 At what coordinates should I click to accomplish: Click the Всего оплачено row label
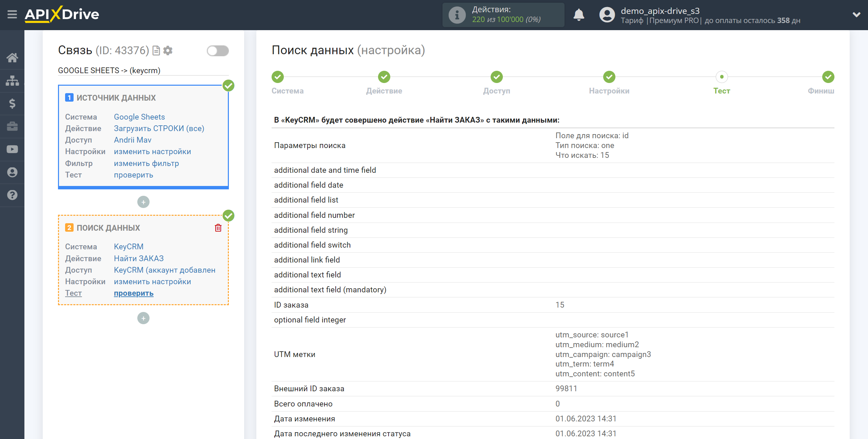click(303, 404)
